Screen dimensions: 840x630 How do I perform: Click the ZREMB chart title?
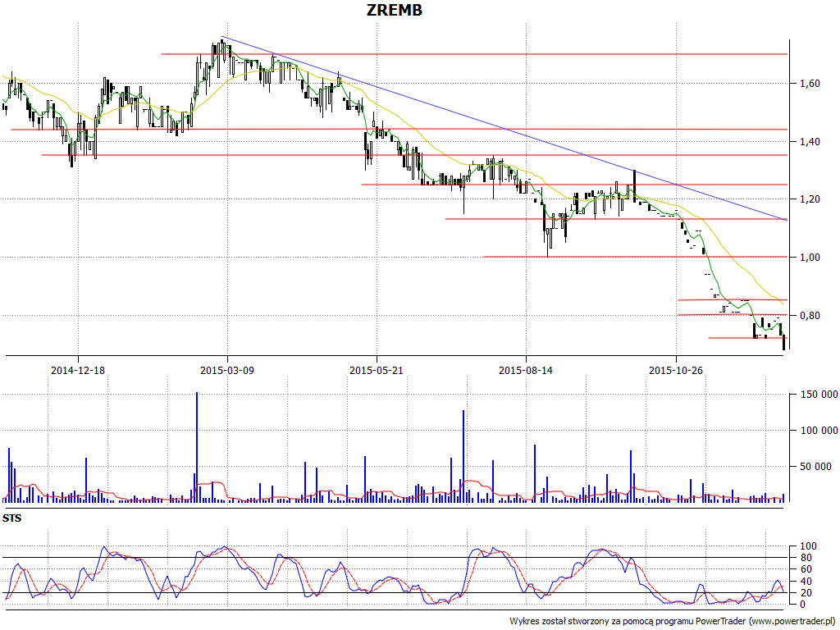(x=395, y=10)
